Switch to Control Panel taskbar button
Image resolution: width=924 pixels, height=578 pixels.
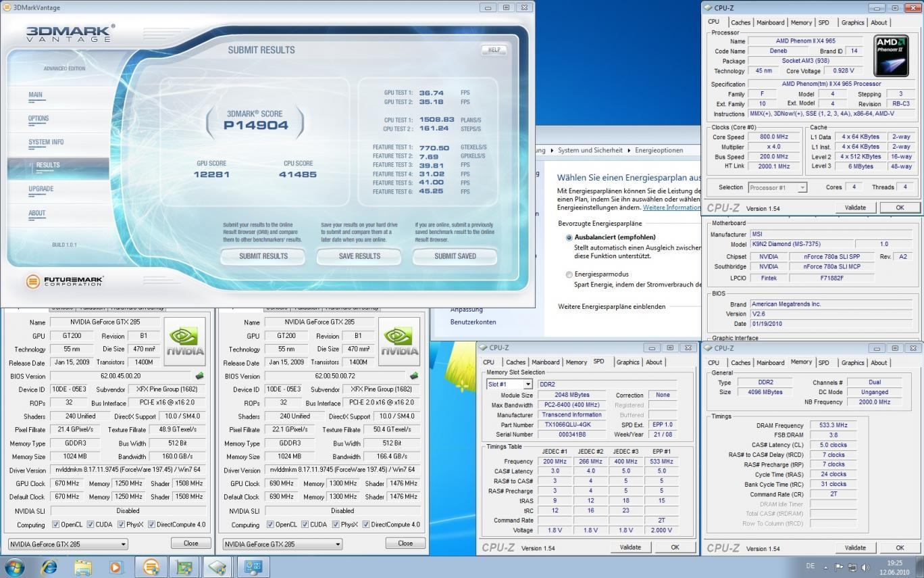tap(253, 567)
